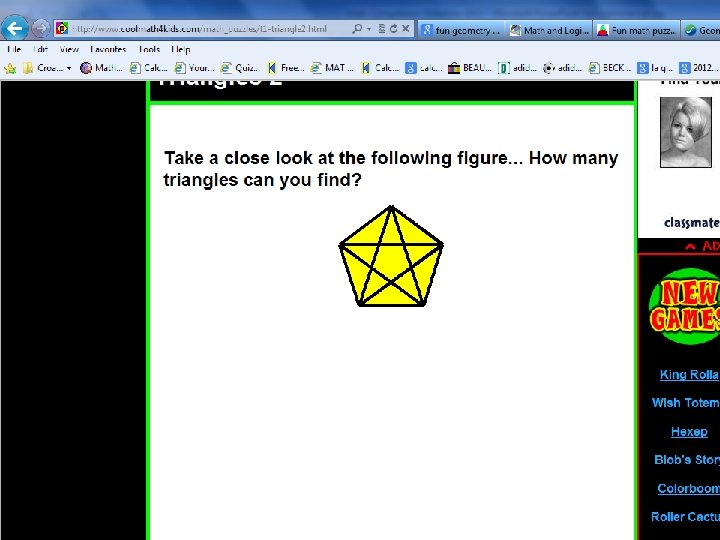Open the first 'Calc...' bookmark
This screenshot has height=540, width=720.
[x=148, y=68]
